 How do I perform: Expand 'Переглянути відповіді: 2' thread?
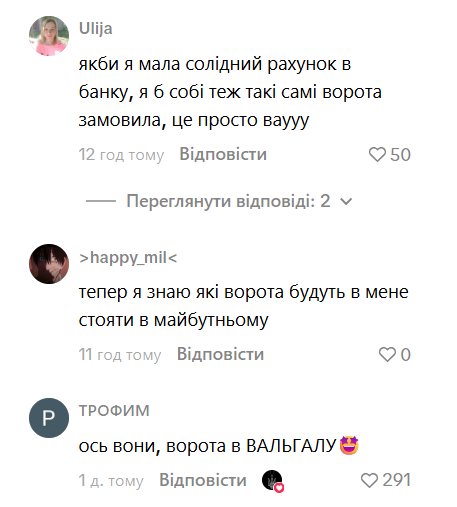pos(228,201)
